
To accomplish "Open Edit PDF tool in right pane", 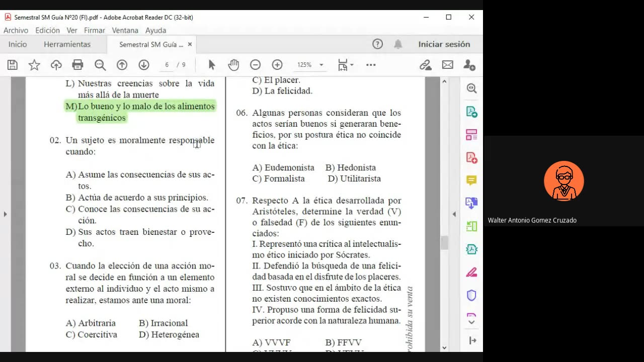I will 471,135.
